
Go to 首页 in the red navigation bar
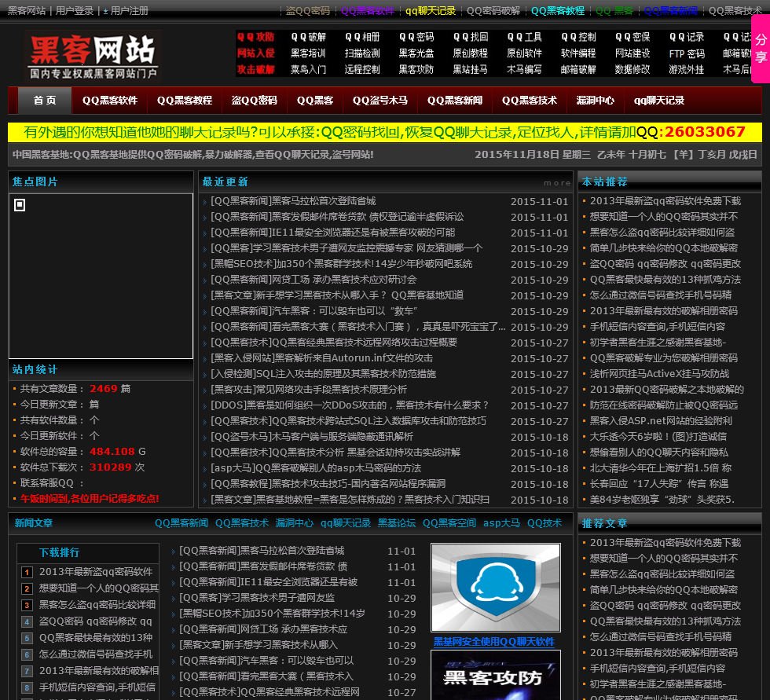45,100
